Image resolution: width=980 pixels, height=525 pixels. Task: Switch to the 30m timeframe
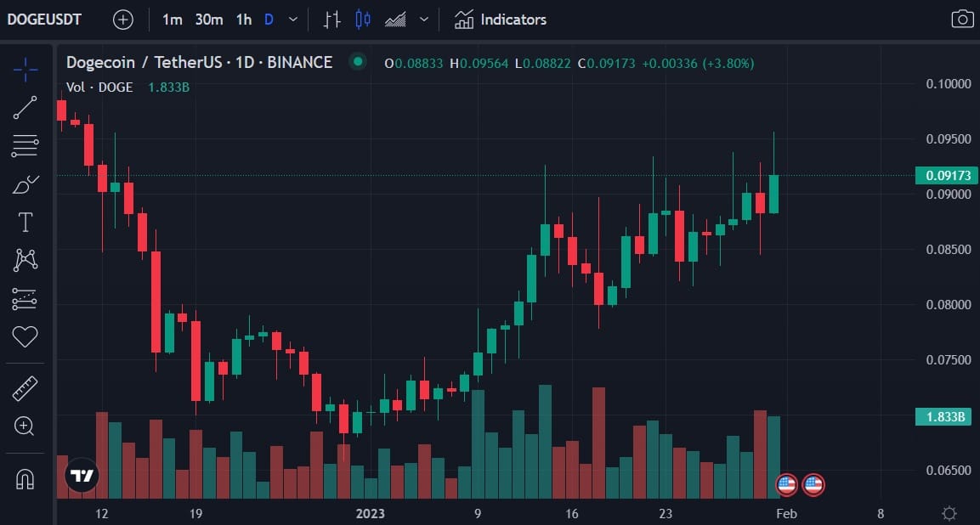[209, 20]
